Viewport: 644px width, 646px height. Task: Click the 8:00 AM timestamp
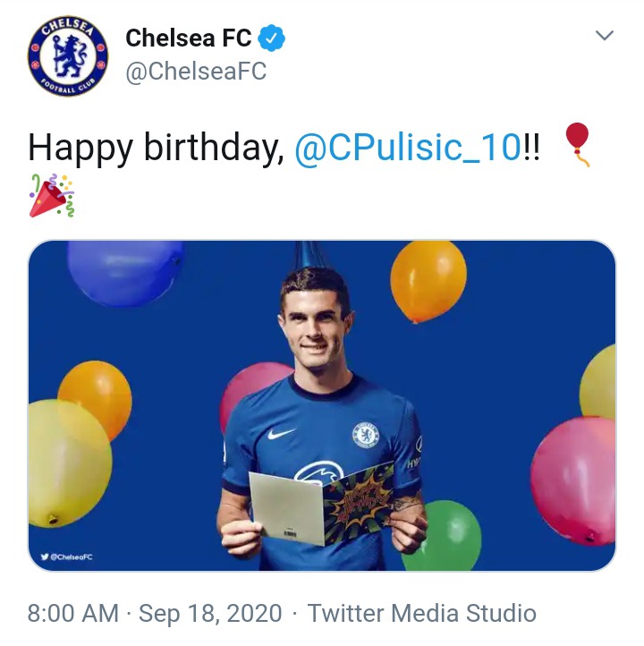pos(72,614)
